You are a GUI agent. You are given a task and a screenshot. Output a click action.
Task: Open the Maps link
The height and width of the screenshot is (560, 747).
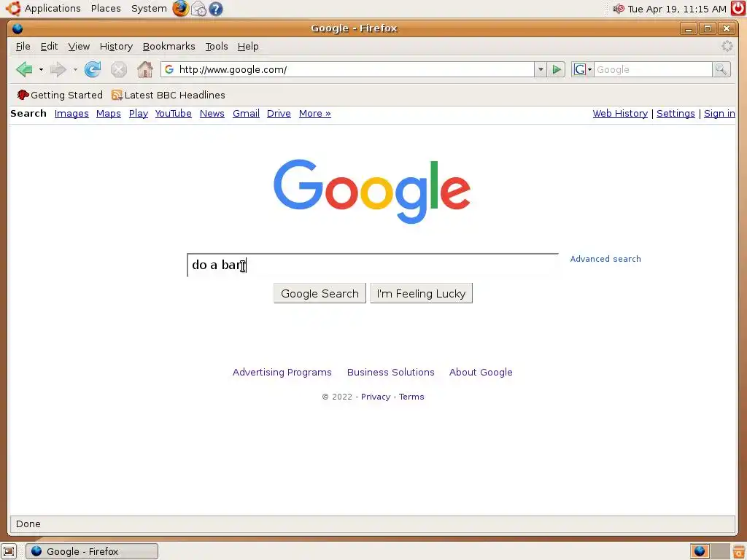click(x=108, y=113)
